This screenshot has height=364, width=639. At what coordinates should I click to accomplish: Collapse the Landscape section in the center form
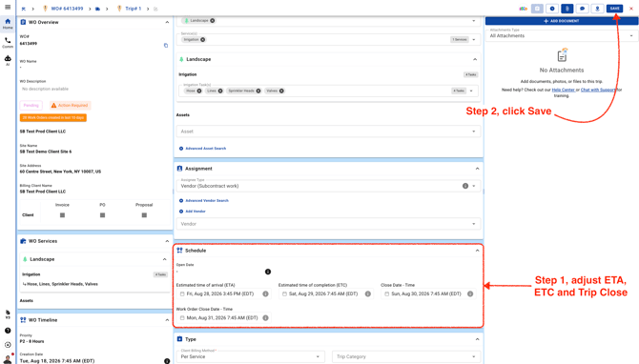point(475,59)
